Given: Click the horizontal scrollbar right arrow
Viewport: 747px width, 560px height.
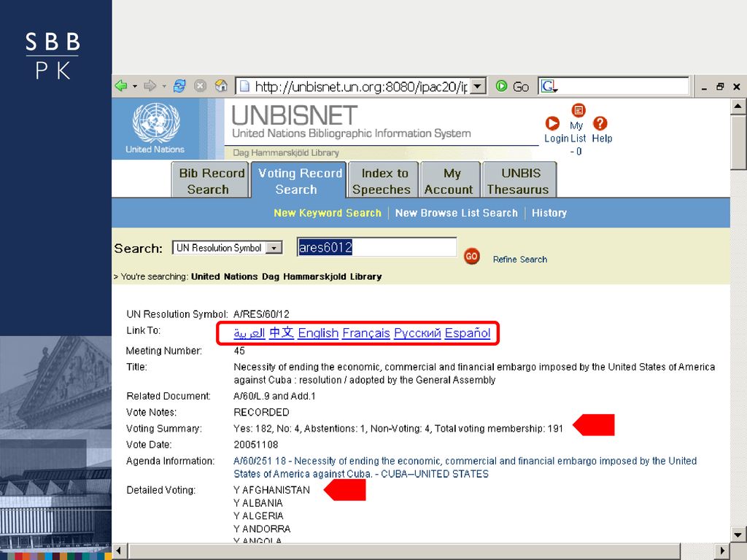Looking at the screenshot, I should (x=723, y=551).
